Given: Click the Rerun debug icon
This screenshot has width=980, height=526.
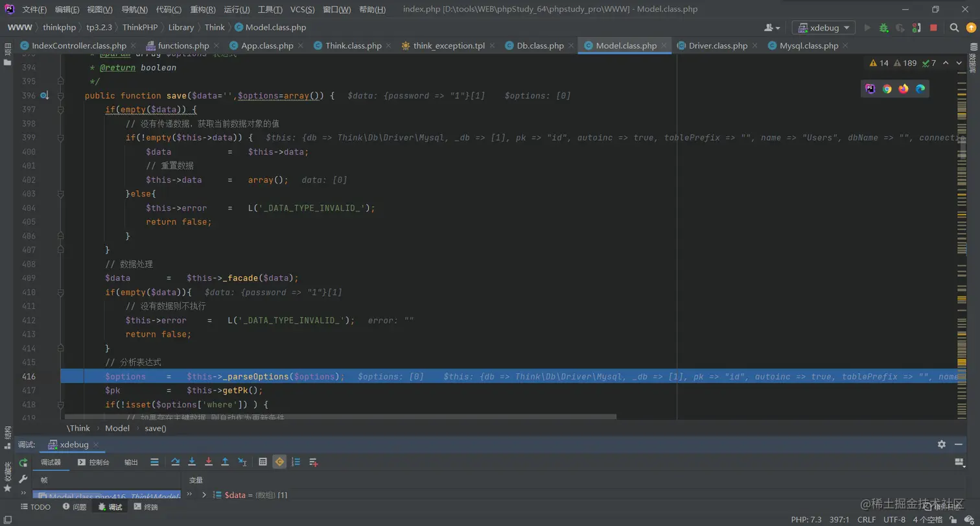Looking at the screenshot, I should click(x=23, y=462).
